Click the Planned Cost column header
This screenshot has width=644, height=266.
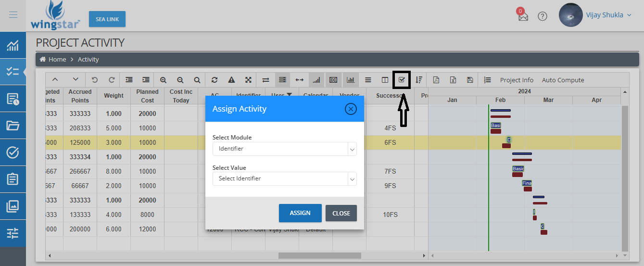point(147,96)
